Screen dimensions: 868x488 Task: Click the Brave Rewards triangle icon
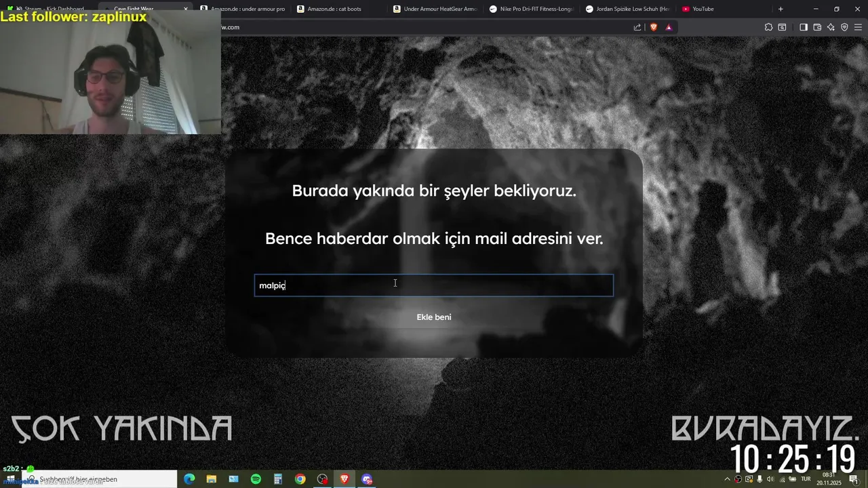(x=669, y=27)
